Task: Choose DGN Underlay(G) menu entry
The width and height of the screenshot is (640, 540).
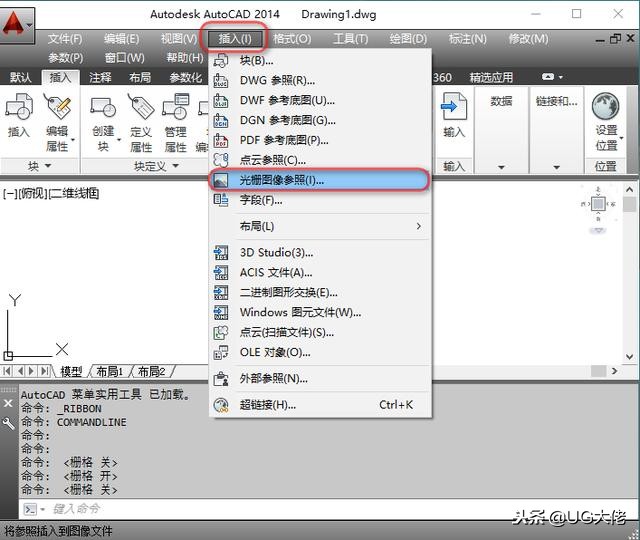Action: click(x=320, y=120)
